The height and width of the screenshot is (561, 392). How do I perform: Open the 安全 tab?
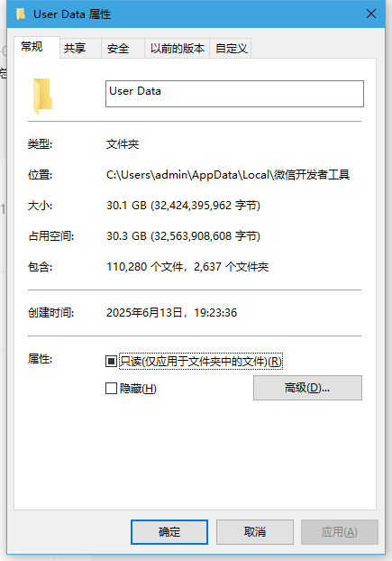tap(123, 48)
